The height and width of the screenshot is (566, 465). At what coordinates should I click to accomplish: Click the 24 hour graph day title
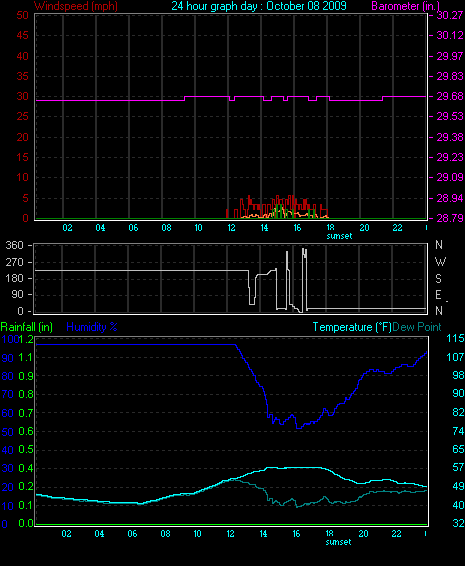pos(259,6)
